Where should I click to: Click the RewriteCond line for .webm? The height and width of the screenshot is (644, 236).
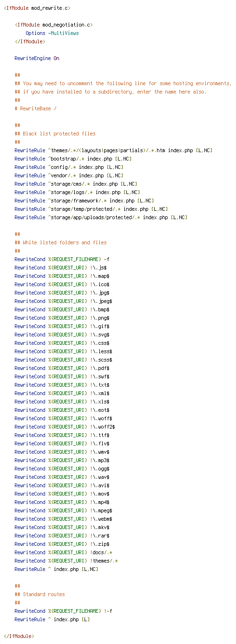click(63, 519)
